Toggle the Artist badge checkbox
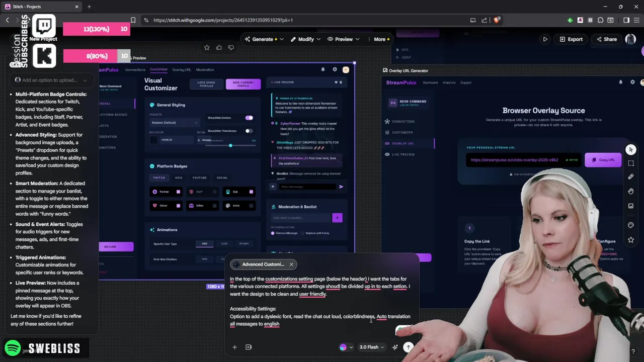The width and height of the screenshot is (644, 362). click(251, 206)
